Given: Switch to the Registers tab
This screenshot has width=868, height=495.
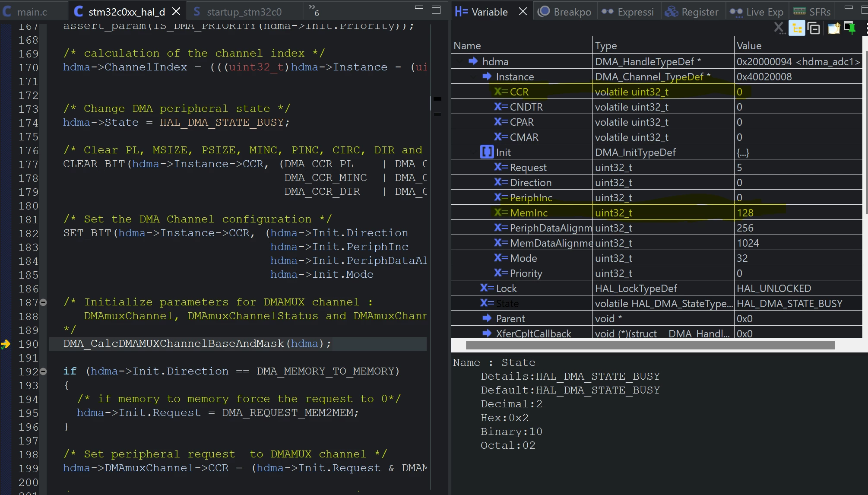Looking at the screenshot, I should (691, 12).
